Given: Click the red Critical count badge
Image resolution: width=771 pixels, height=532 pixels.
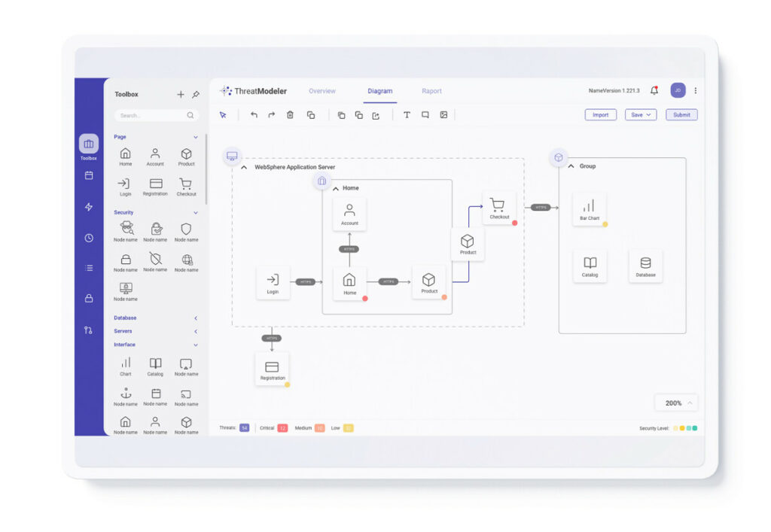Looking at the screenshot, I should tap(282, 428).
